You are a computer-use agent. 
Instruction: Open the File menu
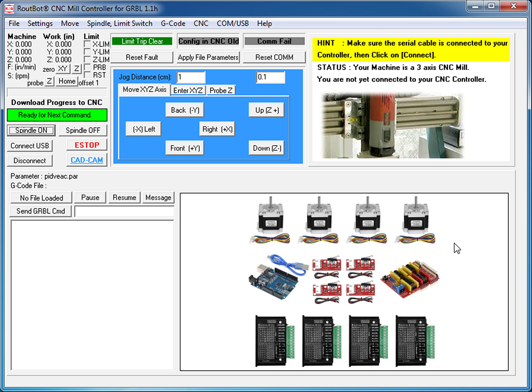[x=14, y=23]
